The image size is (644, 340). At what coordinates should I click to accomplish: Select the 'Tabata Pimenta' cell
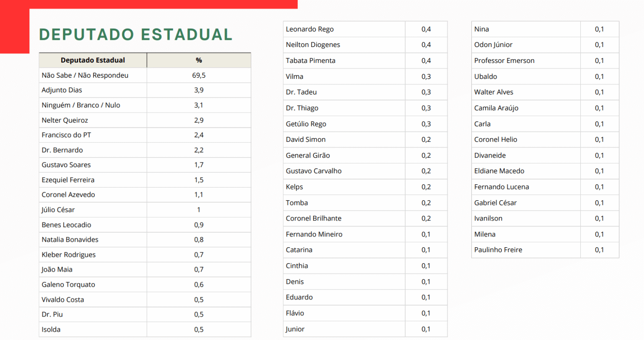(x=311, y=60)
